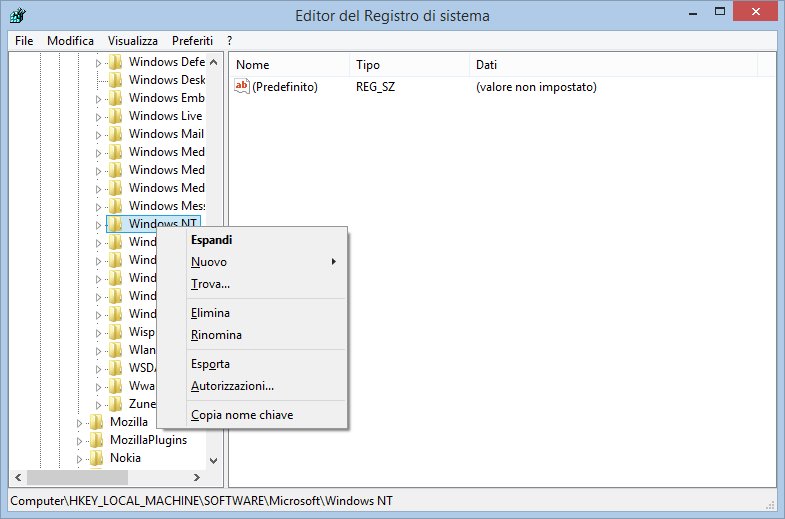The image size is (785, 519).
Task: Expand the Zune key
Action: tap(98, 405)
